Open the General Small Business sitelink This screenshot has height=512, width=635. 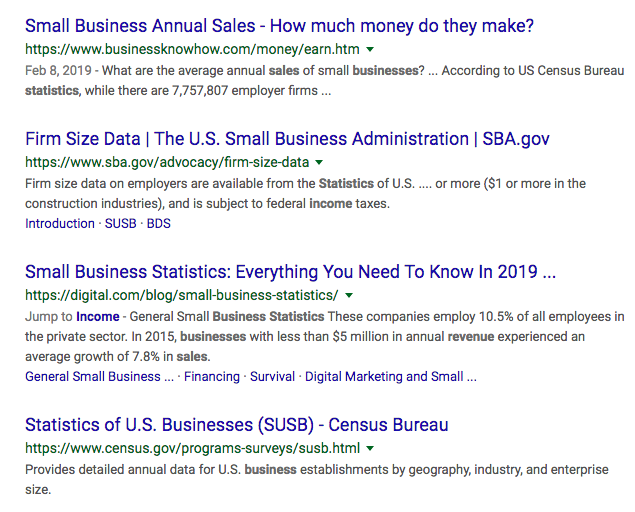coord(99,377)
